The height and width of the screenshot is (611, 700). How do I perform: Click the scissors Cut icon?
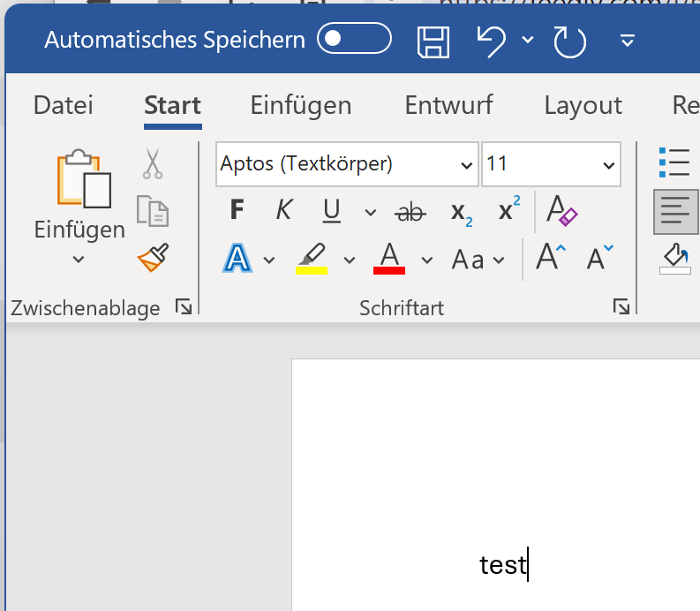point(153,163)
